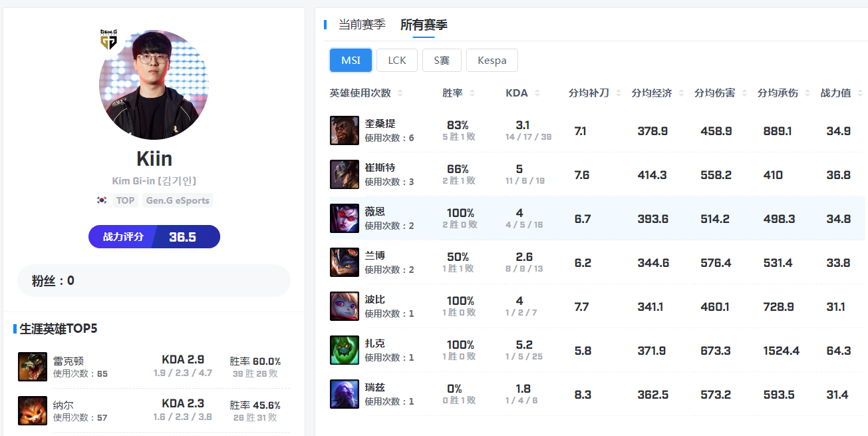Click the South Korea flag icon
The image size is (868, 436).
102,200
